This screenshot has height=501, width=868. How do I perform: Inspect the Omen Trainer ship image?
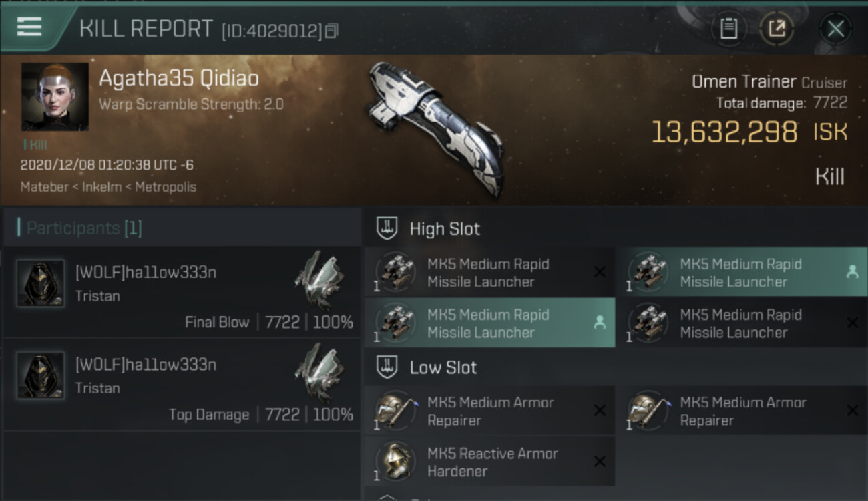tap(434, 127)
